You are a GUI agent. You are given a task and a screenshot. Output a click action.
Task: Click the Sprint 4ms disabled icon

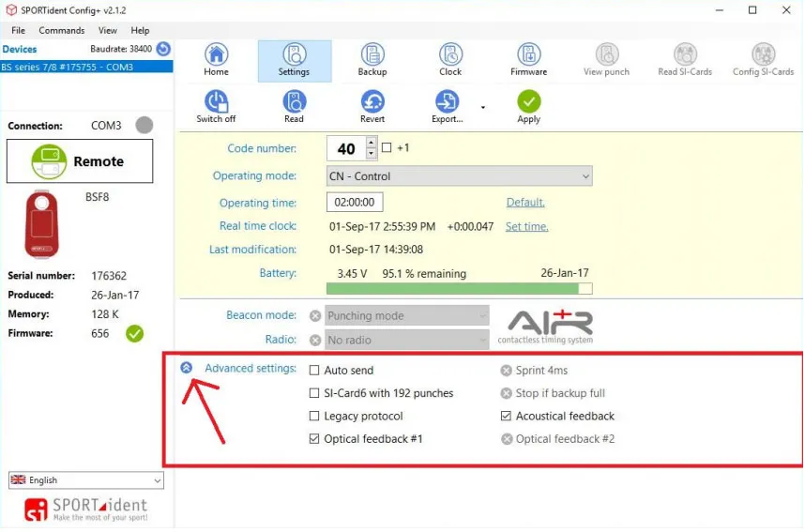tap(507, 371)
